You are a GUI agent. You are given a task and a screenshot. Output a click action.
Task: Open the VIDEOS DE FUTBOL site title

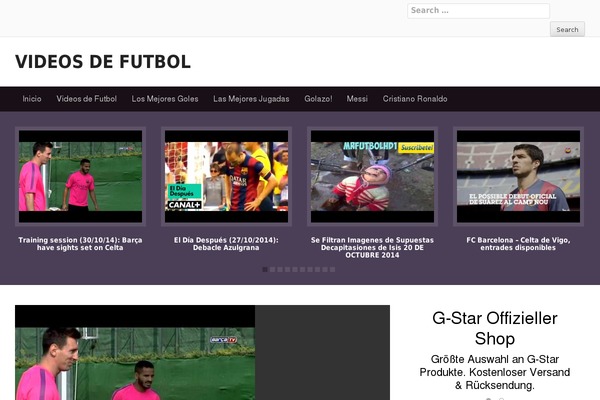pos(103,62)
